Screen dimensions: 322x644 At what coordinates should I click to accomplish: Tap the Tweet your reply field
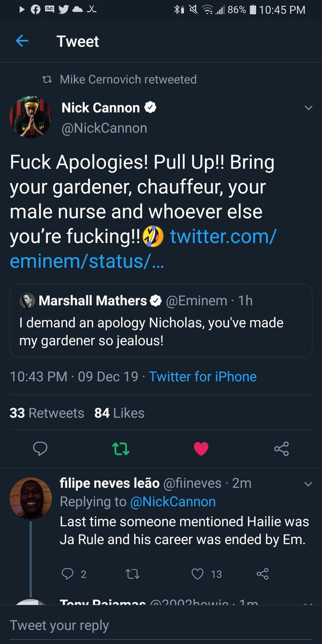(161, 625)
